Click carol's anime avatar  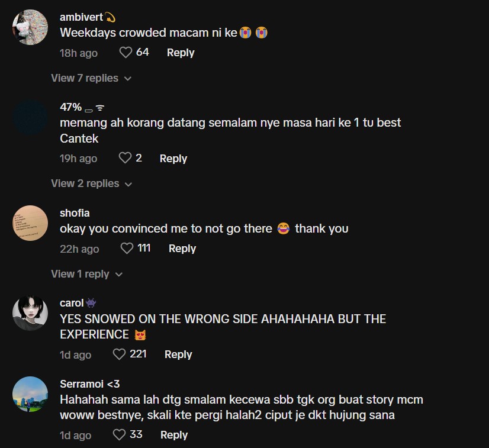[30, 313]
